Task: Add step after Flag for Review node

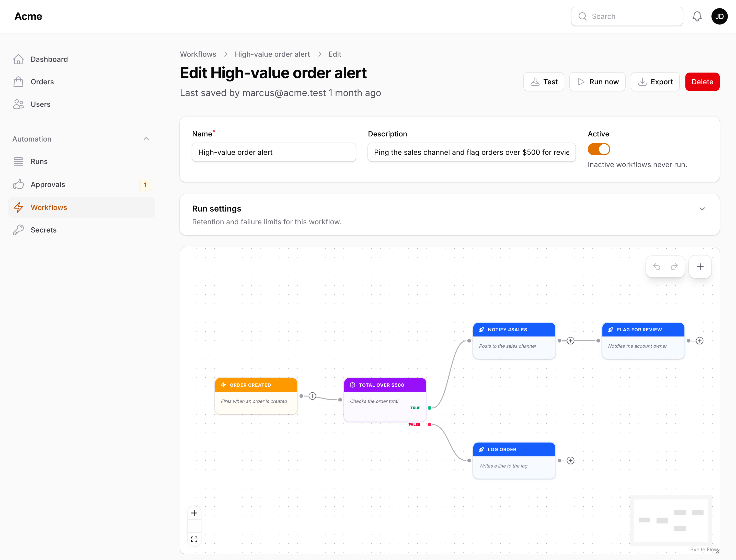Action: [700, 341]
